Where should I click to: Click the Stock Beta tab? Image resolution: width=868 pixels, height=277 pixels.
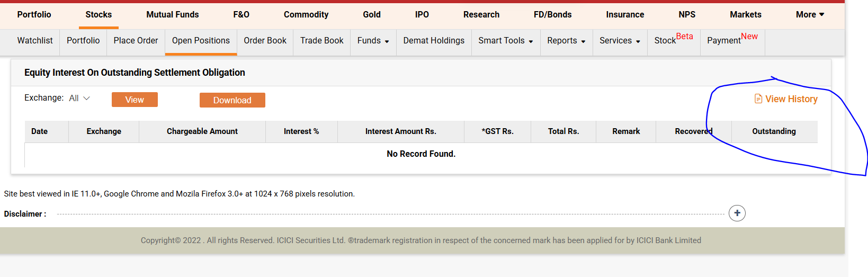pyautogui.click(x=673, y=40)
